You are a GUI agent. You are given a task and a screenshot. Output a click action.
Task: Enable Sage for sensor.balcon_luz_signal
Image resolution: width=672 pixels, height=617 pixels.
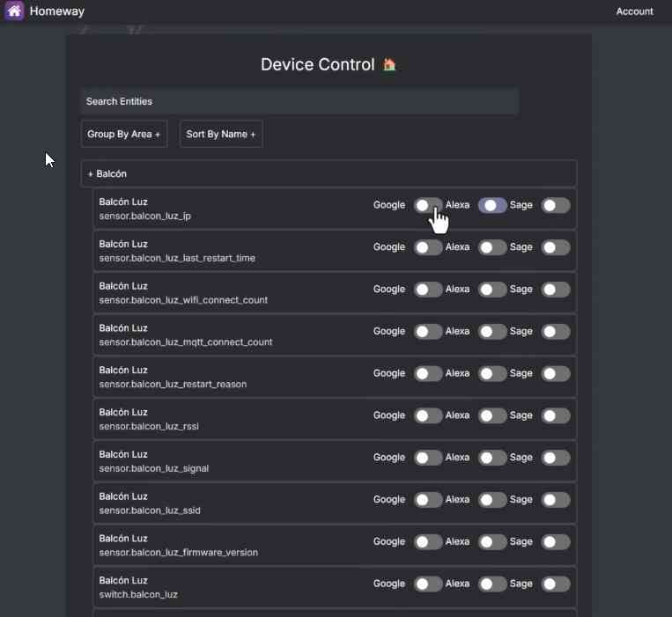point(556,458)
